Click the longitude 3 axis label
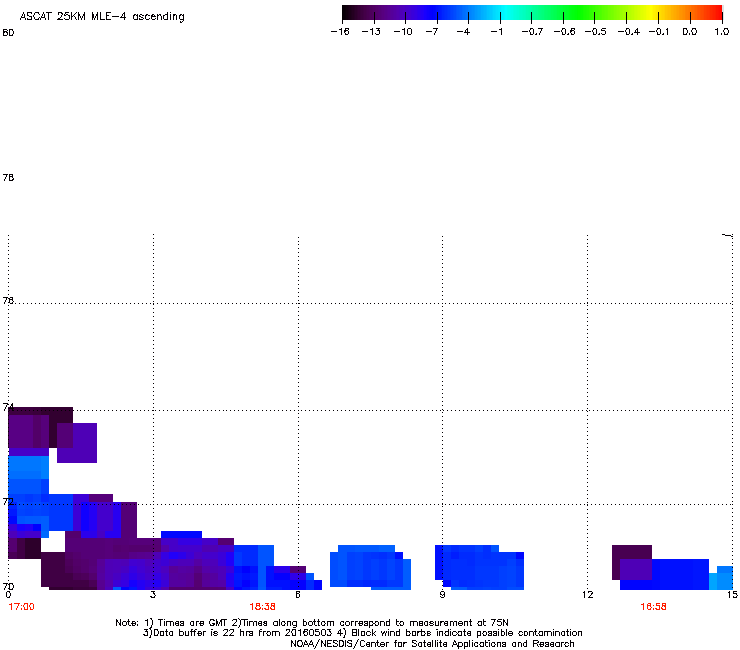Screen dimensions: 740x650 click(153, 594)
